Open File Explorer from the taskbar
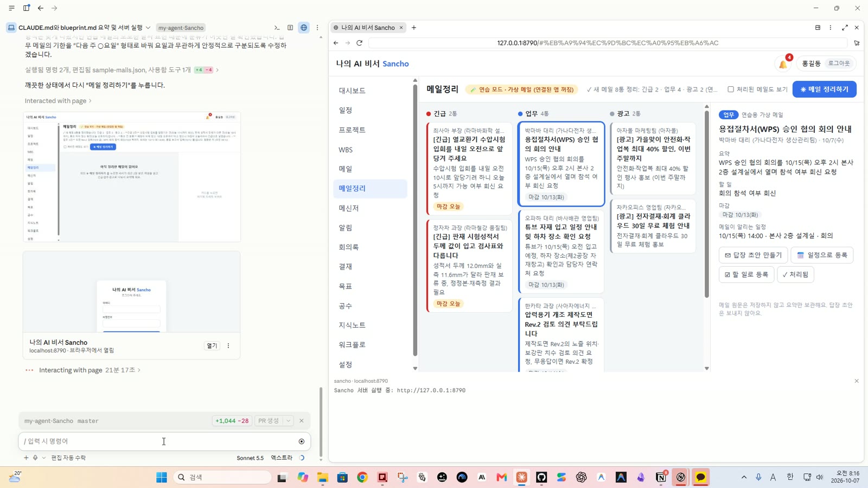The image size is (868, 488). pyautogui.click(x=323, y=477)
